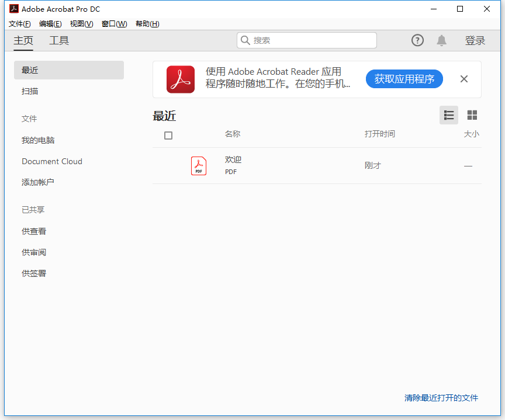
Task: Click the help question mark icon
Action: tap(417, 40)
